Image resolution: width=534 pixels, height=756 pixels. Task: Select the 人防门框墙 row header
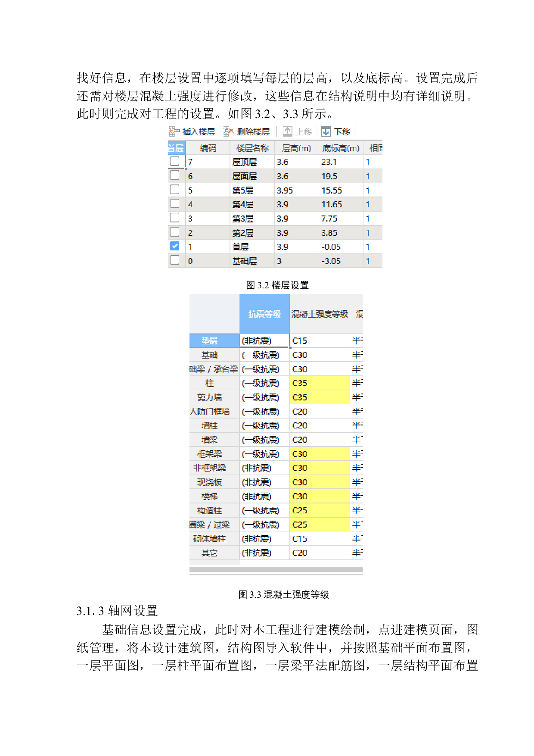click(x=214, y=412)
